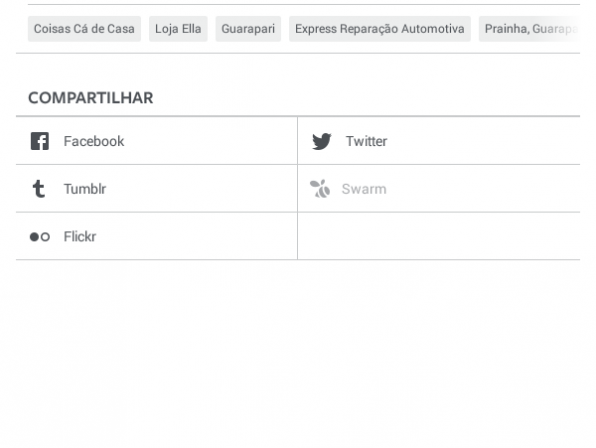Click the Tumblr t icon
Image resolution: width=596 pixels, height=448 pixels.
pos(39,189)
